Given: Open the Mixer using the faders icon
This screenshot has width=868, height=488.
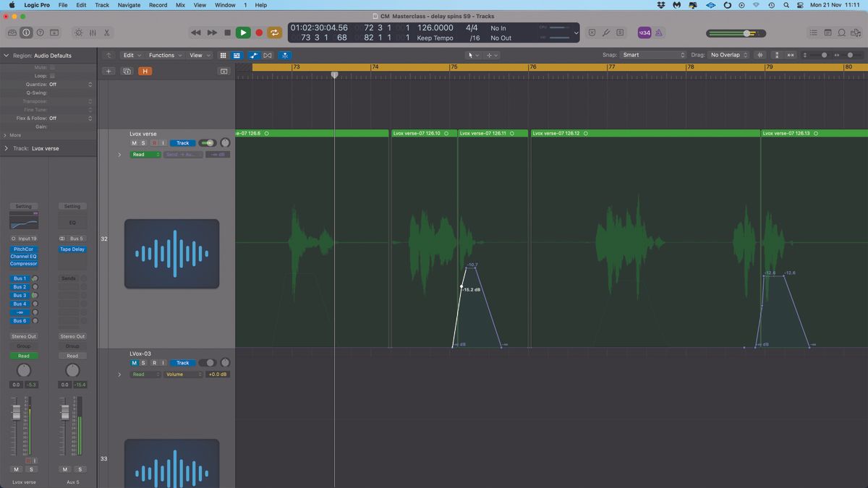Looking at the screenshot, I should coord(93,33).
